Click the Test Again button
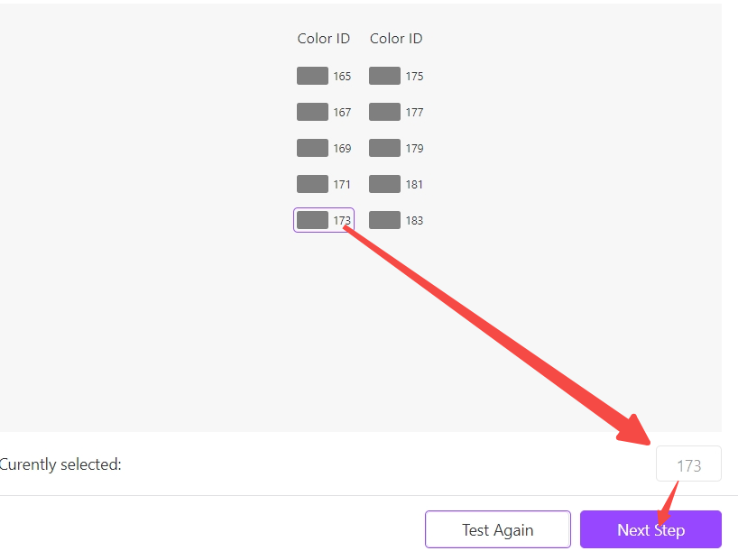 [497, 529]
